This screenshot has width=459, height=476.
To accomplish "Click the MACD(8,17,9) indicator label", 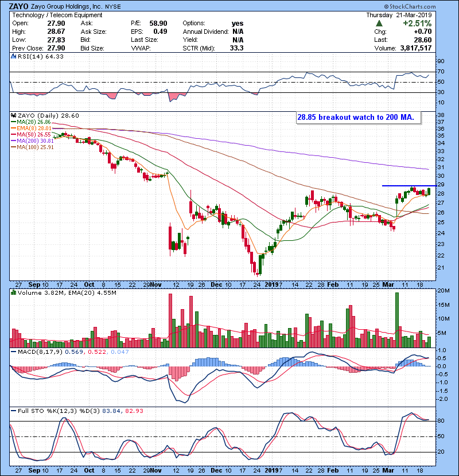I will pyautogui.click(x=40, y=352).
